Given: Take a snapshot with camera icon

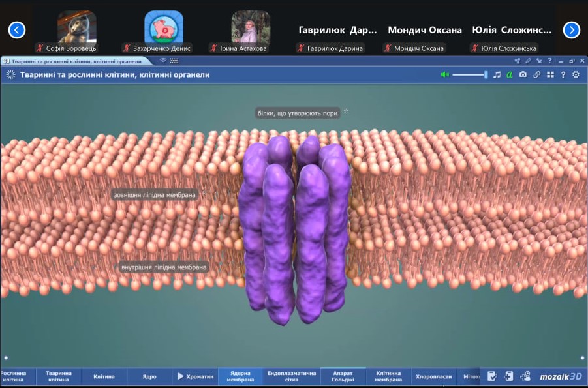Looking at the screenshot, I should tap(523, 74).
